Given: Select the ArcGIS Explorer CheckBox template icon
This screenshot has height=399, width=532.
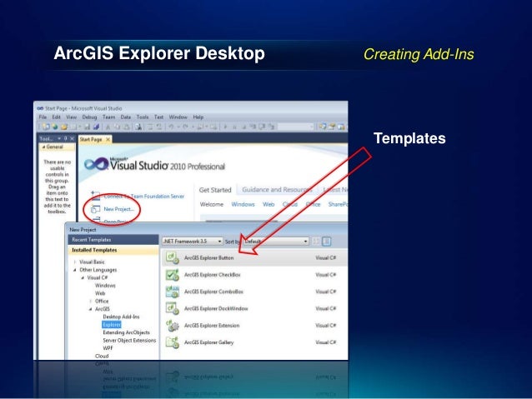Looking at the screenshot, I should [173, 275].
